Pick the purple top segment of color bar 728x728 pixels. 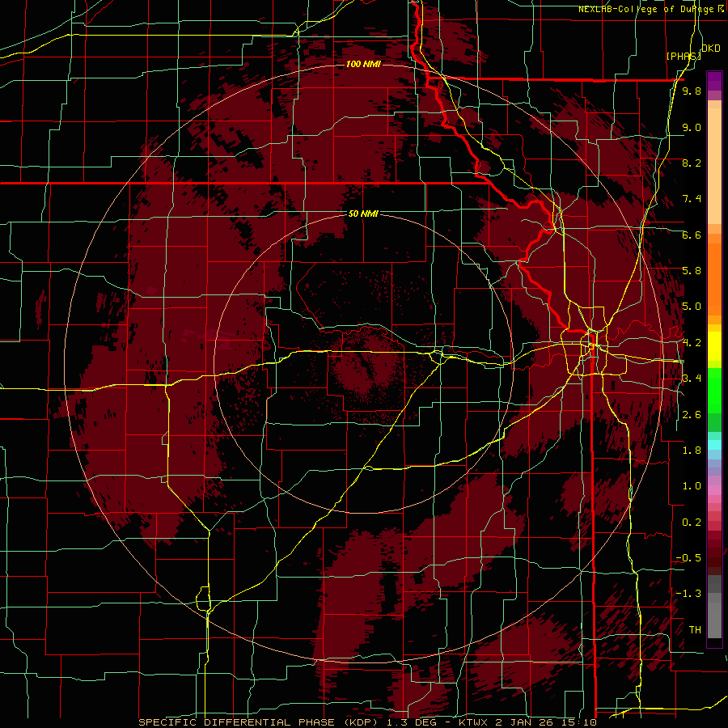click(714, 81)
